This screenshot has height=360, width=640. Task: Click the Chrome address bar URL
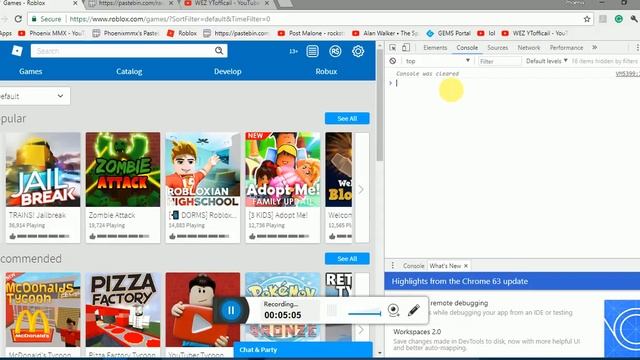[x=170, y=19]
